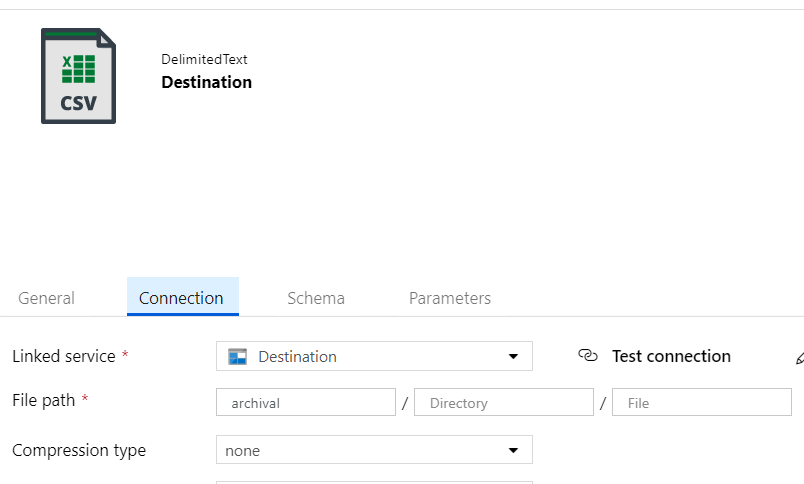Image resolution: width=804 pixels, height=484 pixels.
Task: Go to the Parameters tab
Action: [450, 298]
